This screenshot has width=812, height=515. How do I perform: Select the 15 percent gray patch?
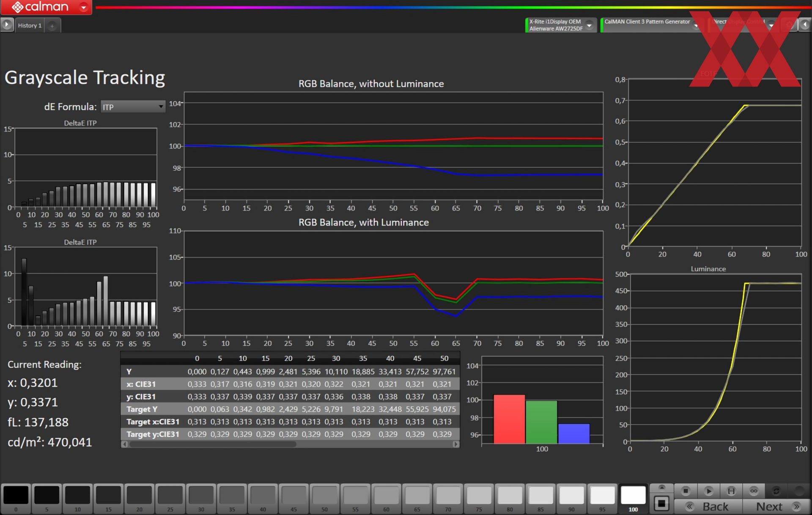click(109, 498)
